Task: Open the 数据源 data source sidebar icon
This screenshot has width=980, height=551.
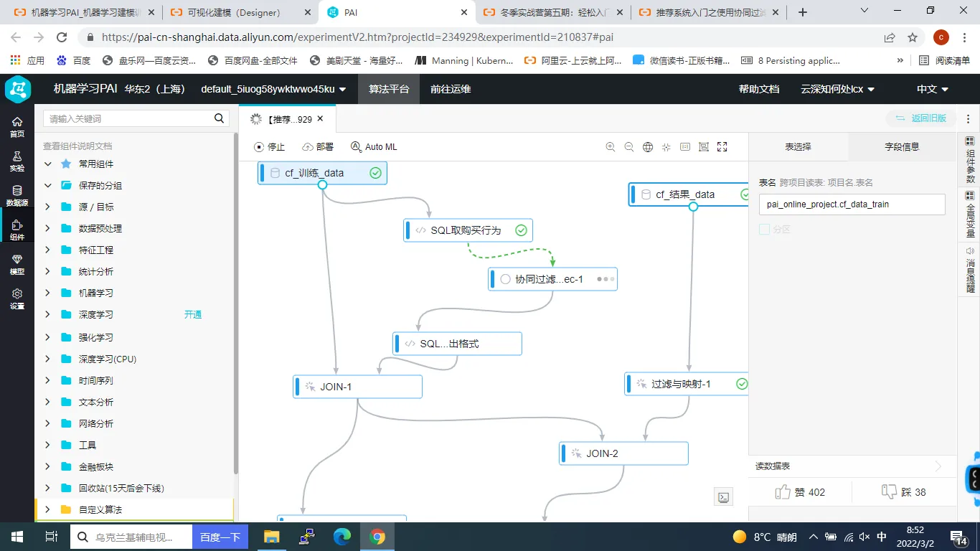Action: click(17, 196)
